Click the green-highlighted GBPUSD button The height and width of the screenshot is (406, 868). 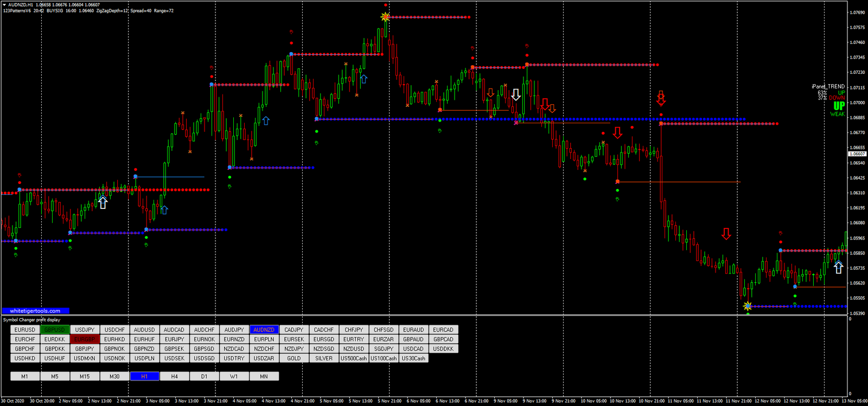click(55, 329)
